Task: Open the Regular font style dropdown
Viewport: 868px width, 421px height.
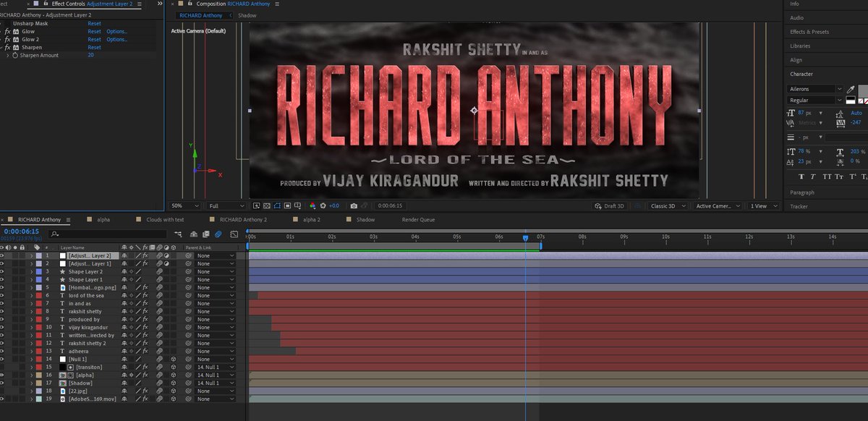Action: 815,100
